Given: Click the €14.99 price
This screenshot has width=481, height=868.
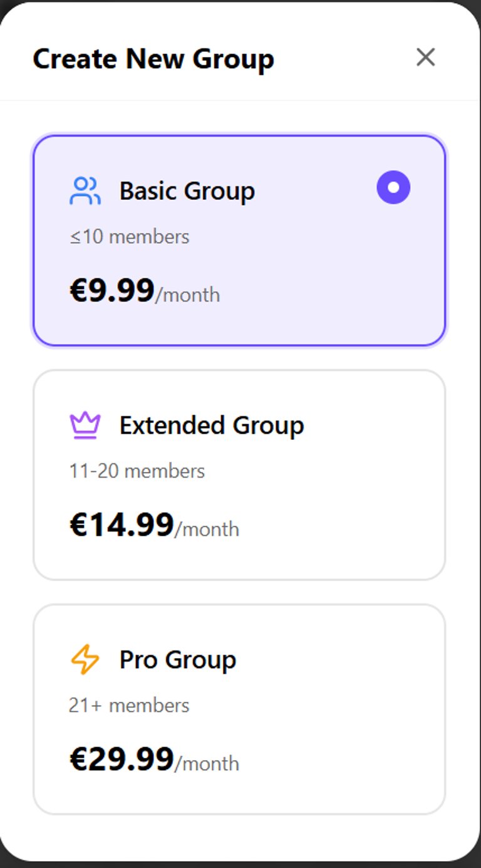Looking at the screenshot, I should tap(122, 525).
